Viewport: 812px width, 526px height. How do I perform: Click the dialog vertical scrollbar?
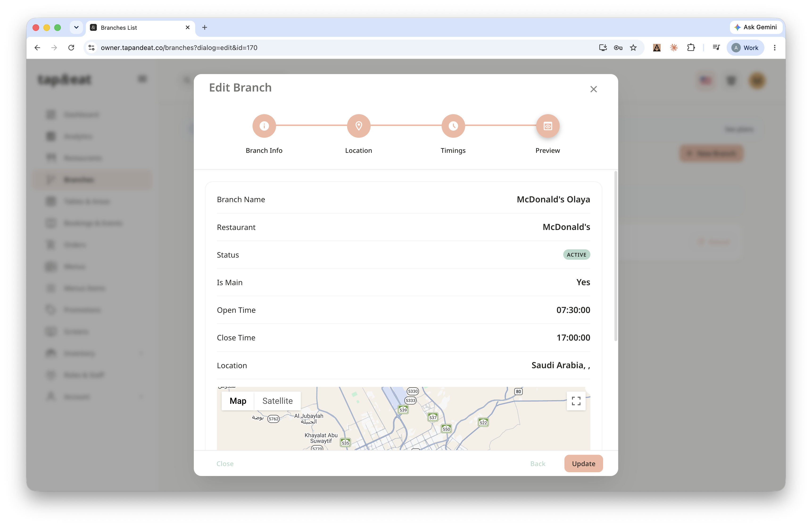point(615,256)
